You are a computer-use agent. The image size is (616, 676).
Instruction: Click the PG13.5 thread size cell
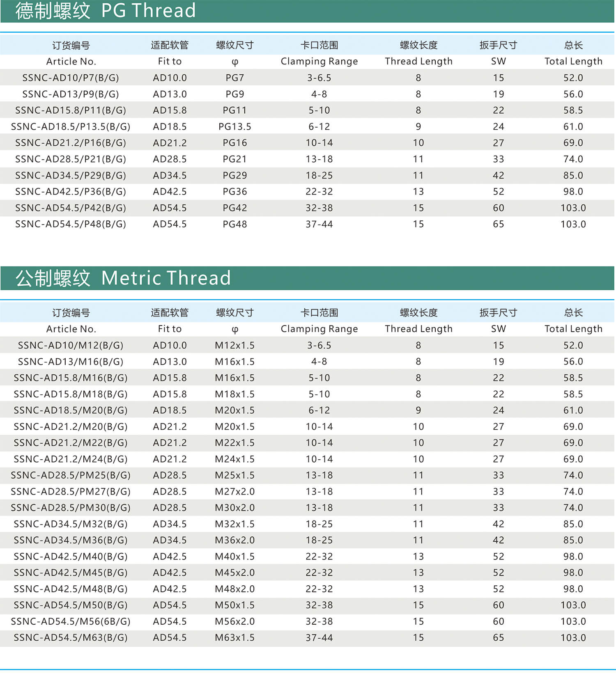click(234, 127)
